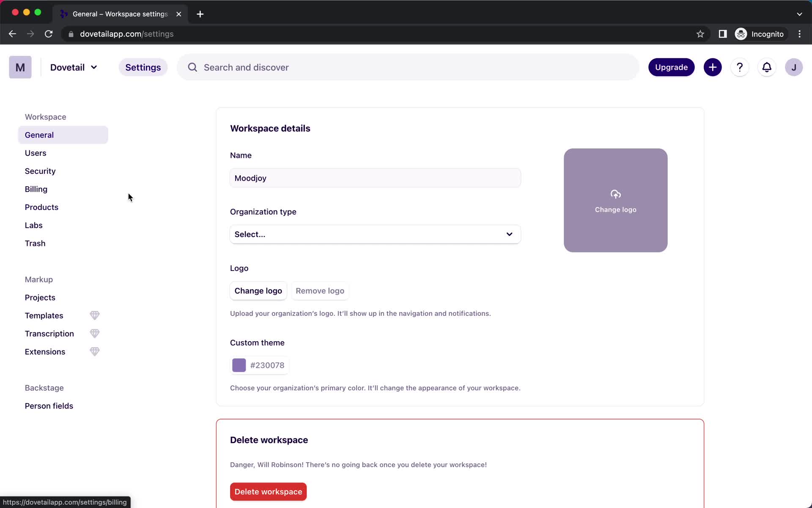Click the diamond icon next to Extensions

pos(95,352)
